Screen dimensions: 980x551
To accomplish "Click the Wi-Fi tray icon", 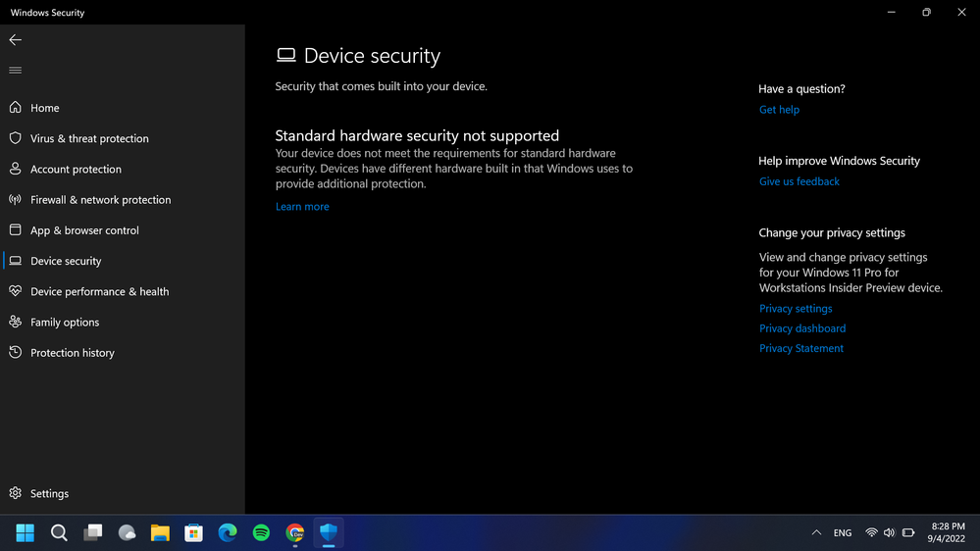I will [x=871, y=533].
